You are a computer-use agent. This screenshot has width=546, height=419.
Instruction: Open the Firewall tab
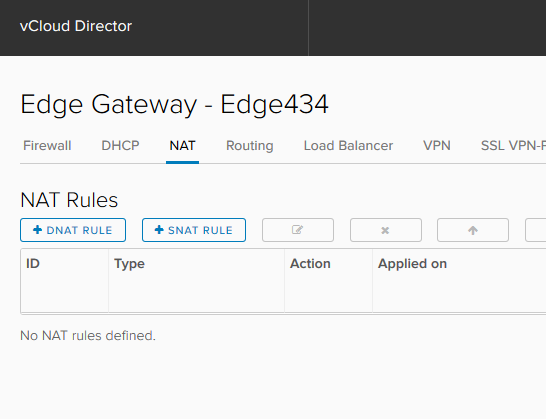[47, 146]
